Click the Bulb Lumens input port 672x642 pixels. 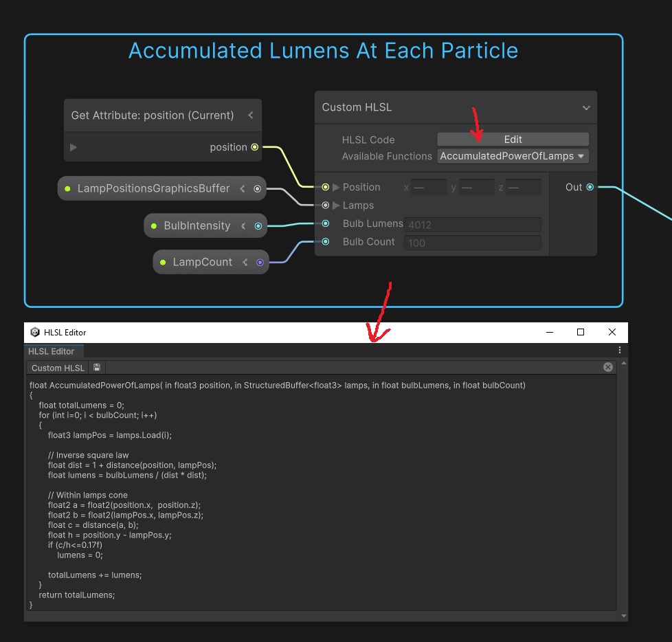point(326,223)
